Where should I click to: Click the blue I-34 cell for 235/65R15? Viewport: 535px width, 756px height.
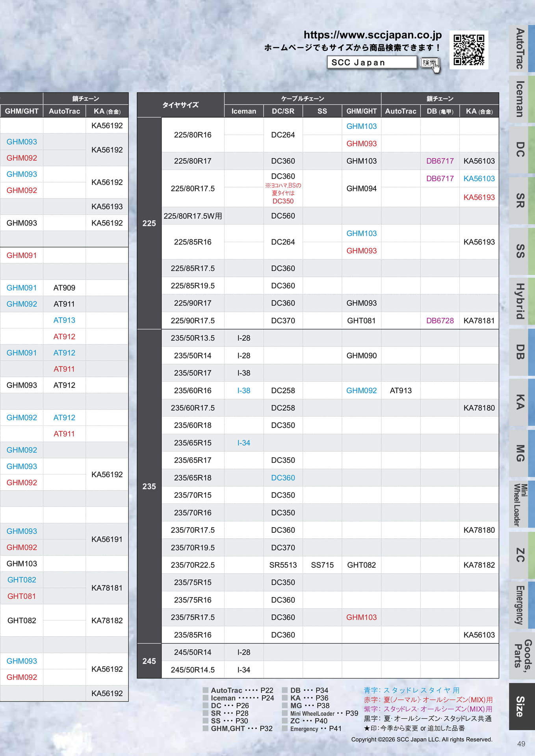[243, 443]
